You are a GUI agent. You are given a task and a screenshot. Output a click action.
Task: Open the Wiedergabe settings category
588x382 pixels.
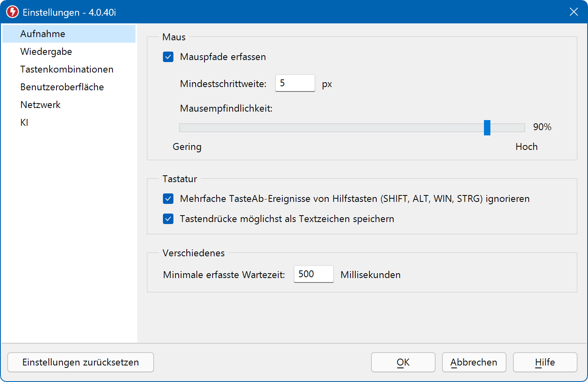click(x=46, y=52)
